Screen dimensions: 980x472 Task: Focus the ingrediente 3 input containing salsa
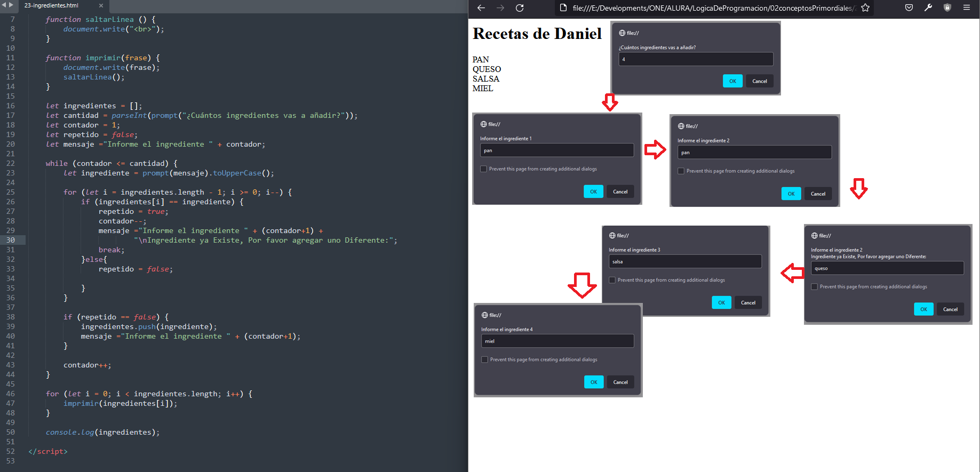pyautogui.click(x=685, y=261)
